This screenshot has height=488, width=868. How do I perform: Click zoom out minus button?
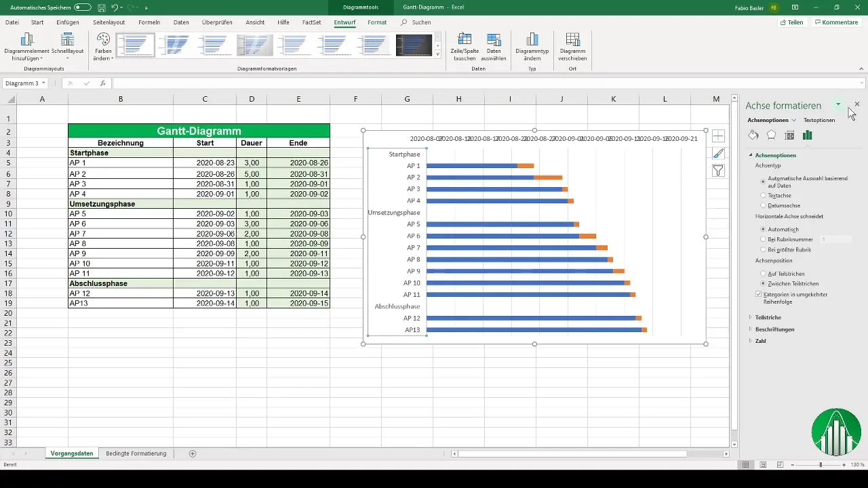[x=791, y=465]
